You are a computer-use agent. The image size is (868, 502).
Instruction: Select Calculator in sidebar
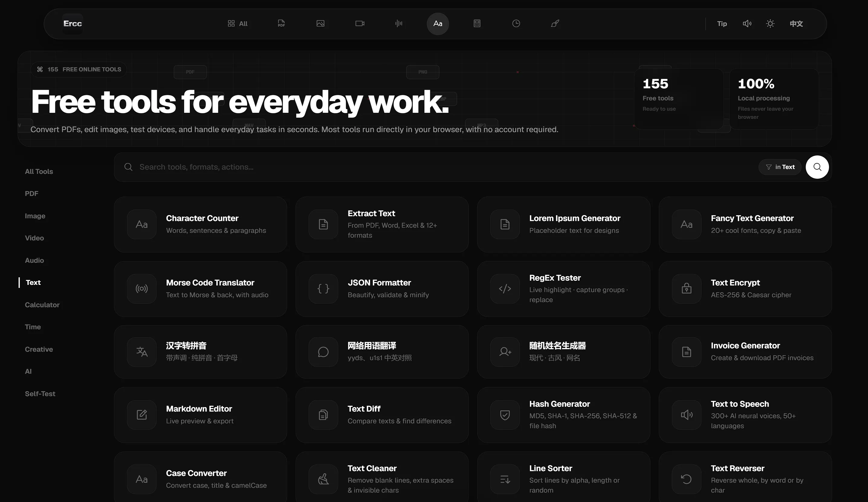tap(42, 305)
